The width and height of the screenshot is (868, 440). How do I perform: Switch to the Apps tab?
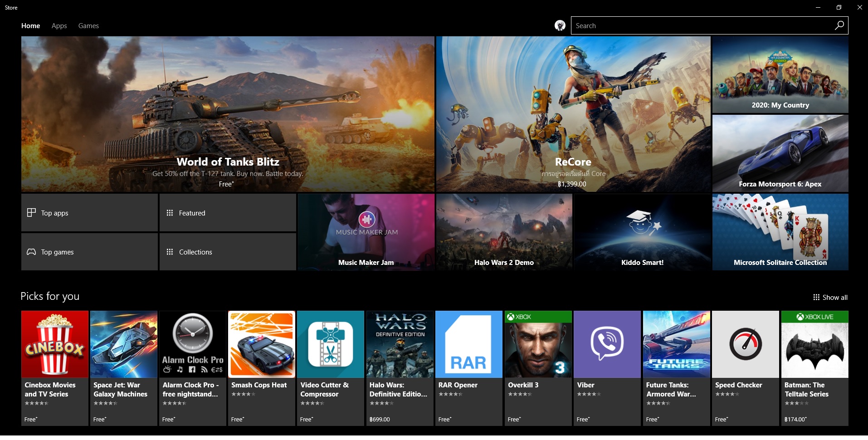pyautogui.click(x=59, y=26)
